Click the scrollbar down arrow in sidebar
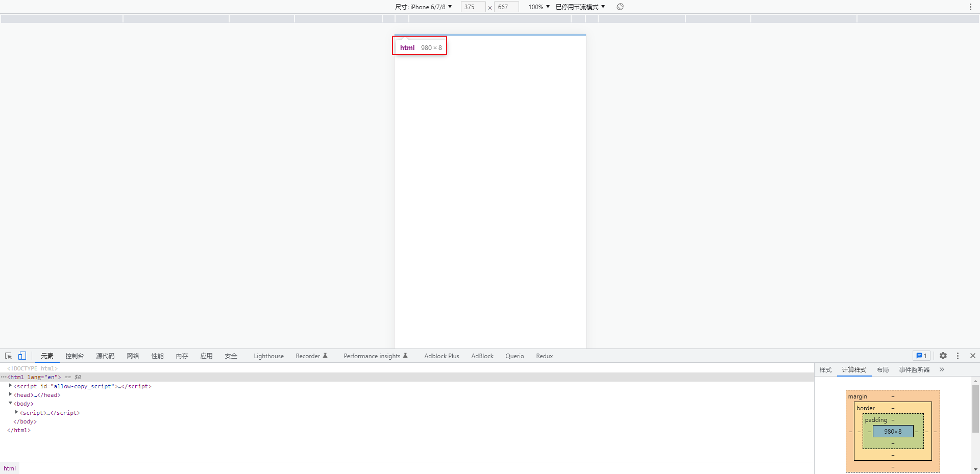 (x=975, y=469)
